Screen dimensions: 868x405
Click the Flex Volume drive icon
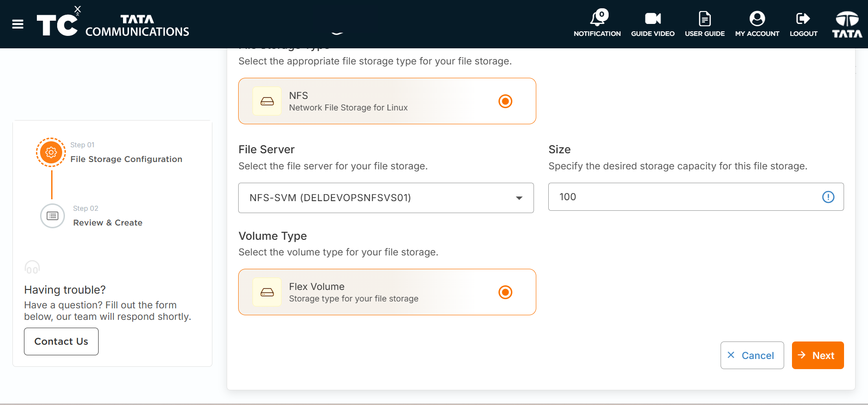pyautogui.click(x=267, y=292)
